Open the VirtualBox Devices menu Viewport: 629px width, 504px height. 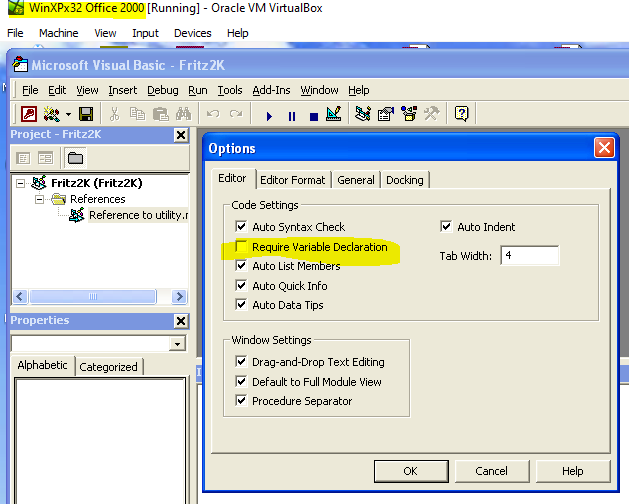tap(193, 33)
